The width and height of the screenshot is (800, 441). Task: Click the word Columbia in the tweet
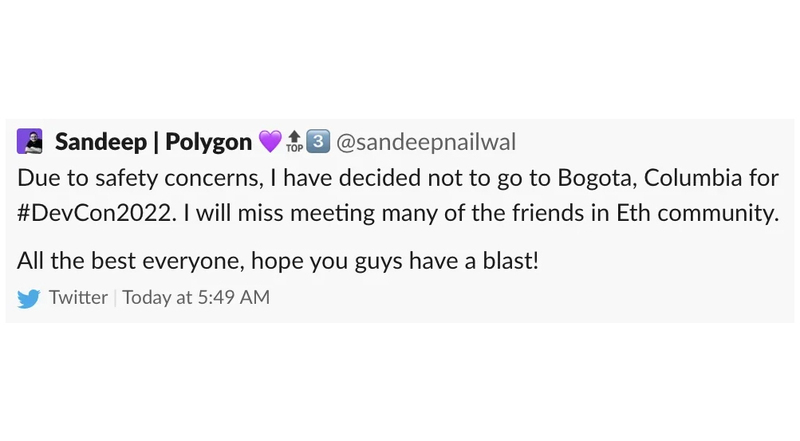pos(693,178)
